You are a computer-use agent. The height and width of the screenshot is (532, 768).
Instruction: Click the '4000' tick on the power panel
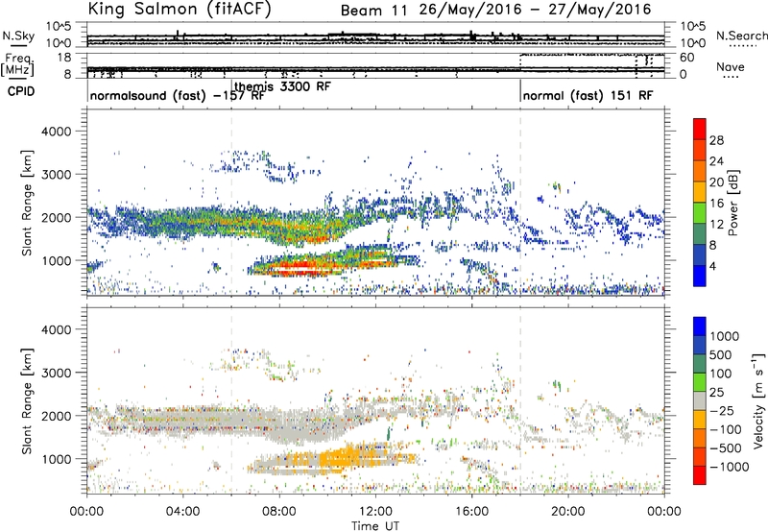(x=57, y=132)
